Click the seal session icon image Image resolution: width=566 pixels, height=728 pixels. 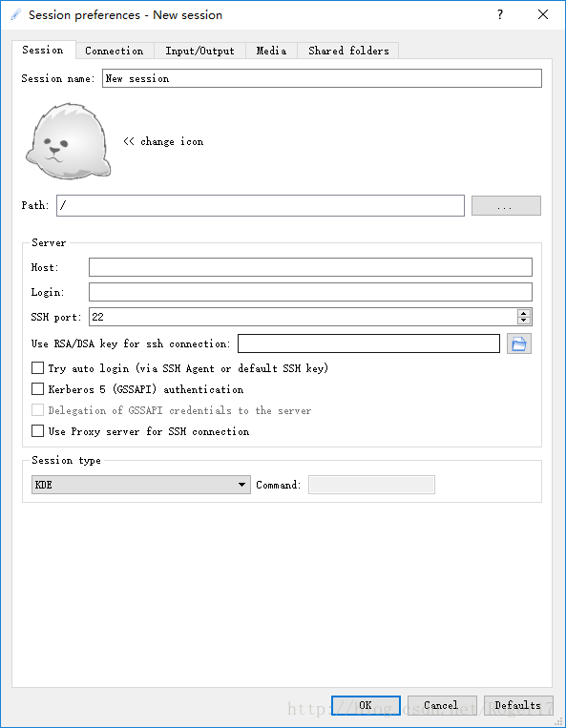[x=69, y=141]
